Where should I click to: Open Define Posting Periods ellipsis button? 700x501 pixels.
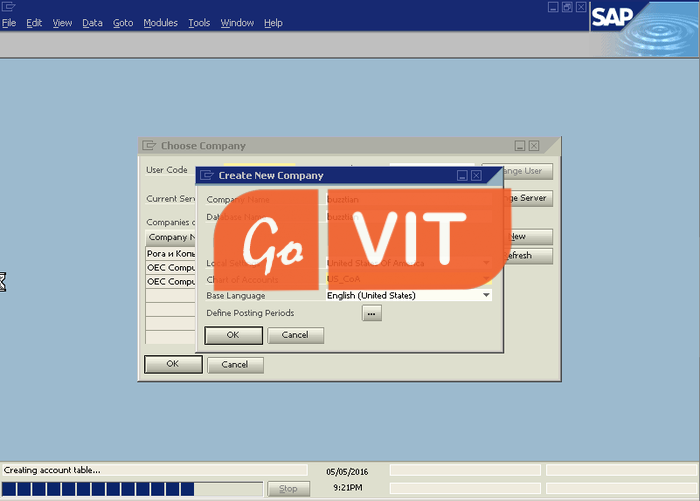tap(371, 313)
